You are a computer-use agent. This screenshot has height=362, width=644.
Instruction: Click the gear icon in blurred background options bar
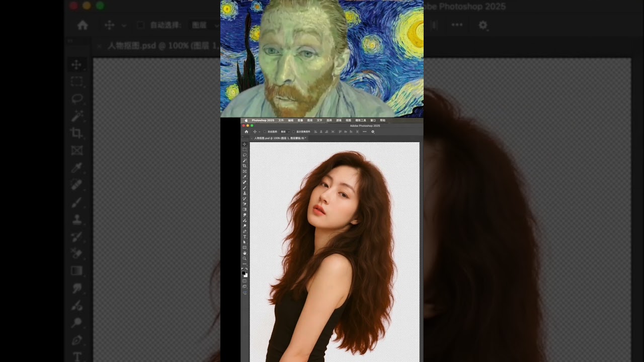click(x=483, y=25)
